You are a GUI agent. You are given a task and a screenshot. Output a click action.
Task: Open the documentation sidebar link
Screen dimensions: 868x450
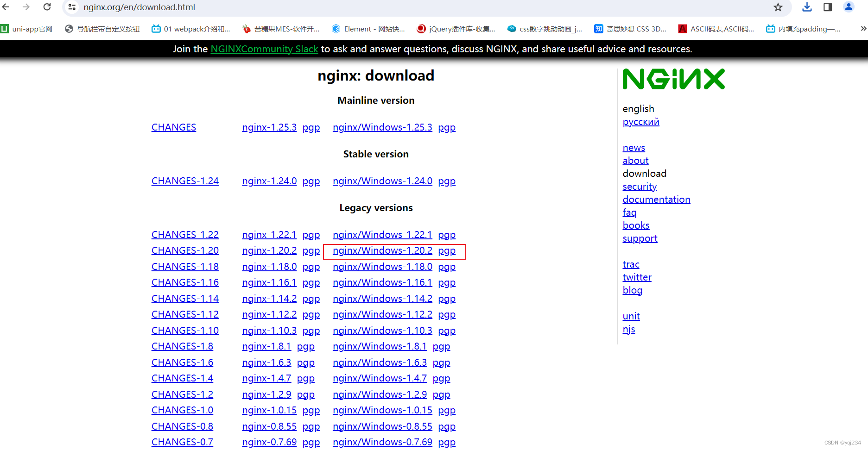click(656, 200)
